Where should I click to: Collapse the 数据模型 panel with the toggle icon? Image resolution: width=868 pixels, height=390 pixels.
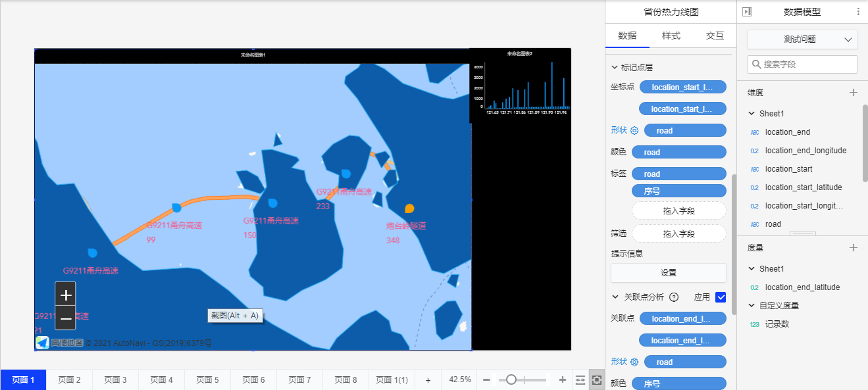746,12
